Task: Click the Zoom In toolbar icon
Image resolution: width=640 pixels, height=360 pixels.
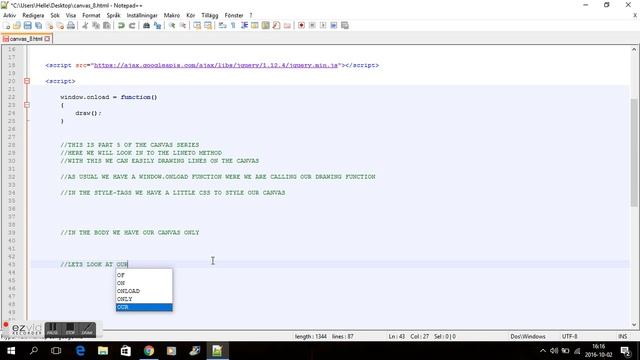Action: click(172, 25)
